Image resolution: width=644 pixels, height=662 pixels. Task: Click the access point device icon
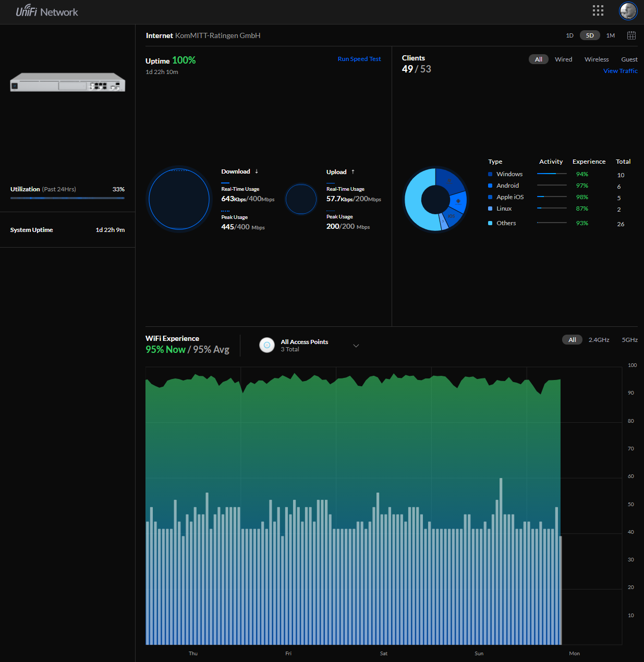click(267, 345)
